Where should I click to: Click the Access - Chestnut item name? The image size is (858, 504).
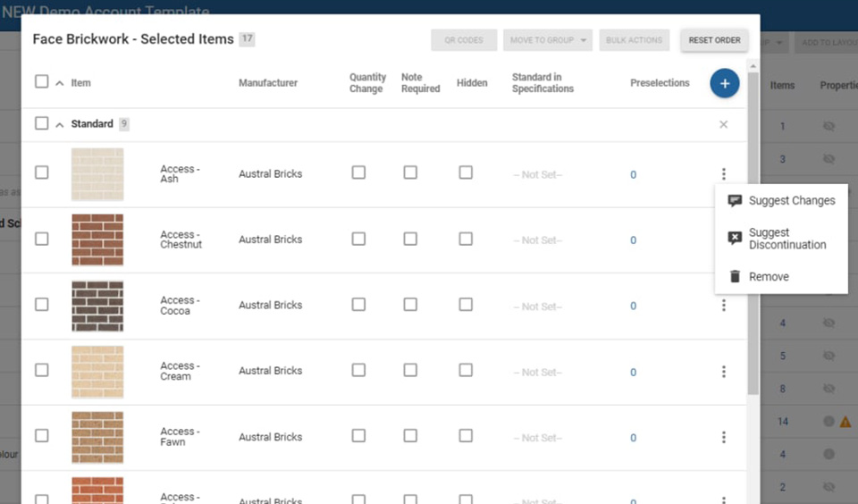(181, 239)
